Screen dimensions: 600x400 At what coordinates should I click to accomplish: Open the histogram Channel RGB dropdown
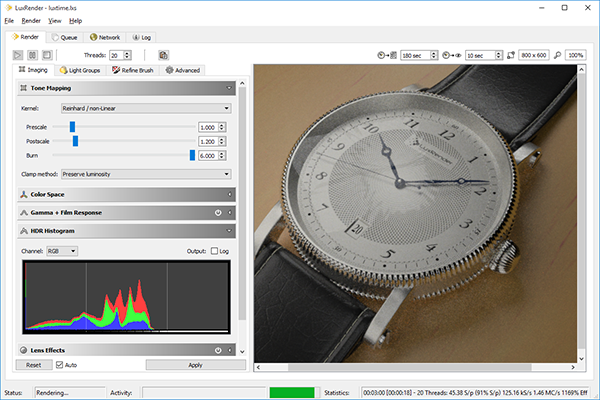63,250
